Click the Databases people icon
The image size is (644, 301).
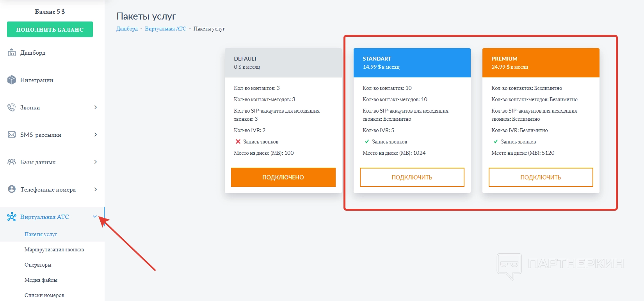point(12,162)
